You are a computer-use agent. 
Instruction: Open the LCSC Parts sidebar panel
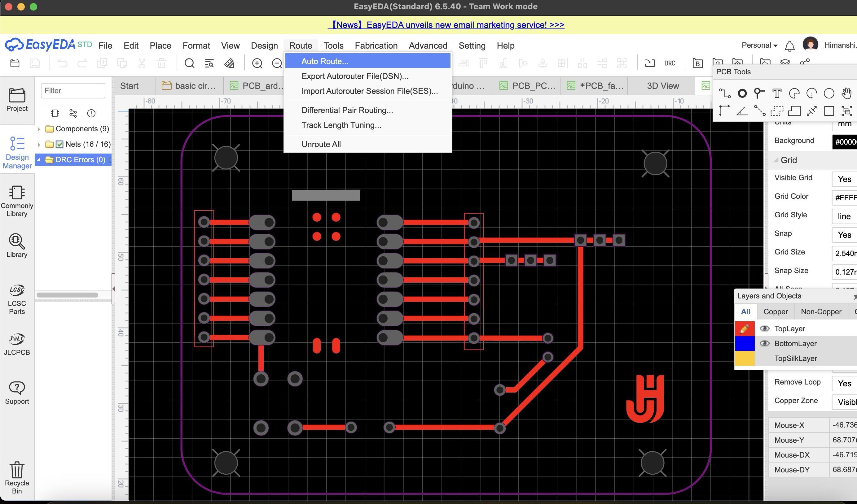pyautogui.click(x=17, y=299)
